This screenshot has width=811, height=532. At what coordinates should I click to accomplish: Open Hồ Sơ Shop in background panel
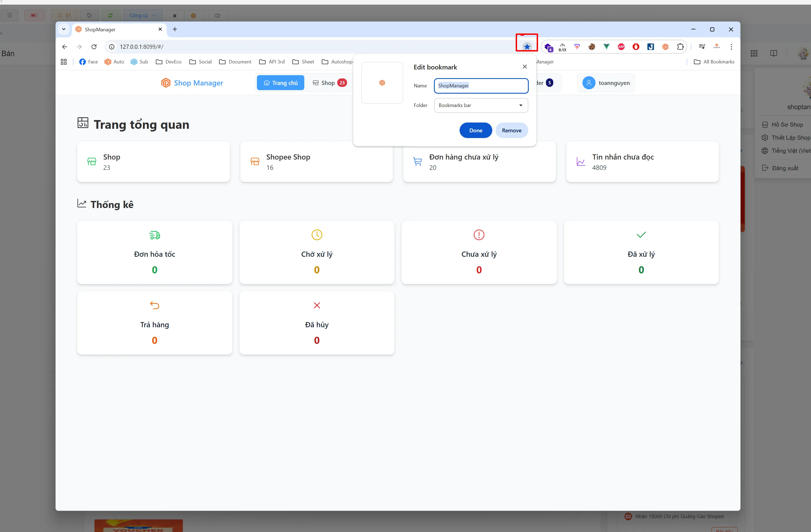point(783,125)
